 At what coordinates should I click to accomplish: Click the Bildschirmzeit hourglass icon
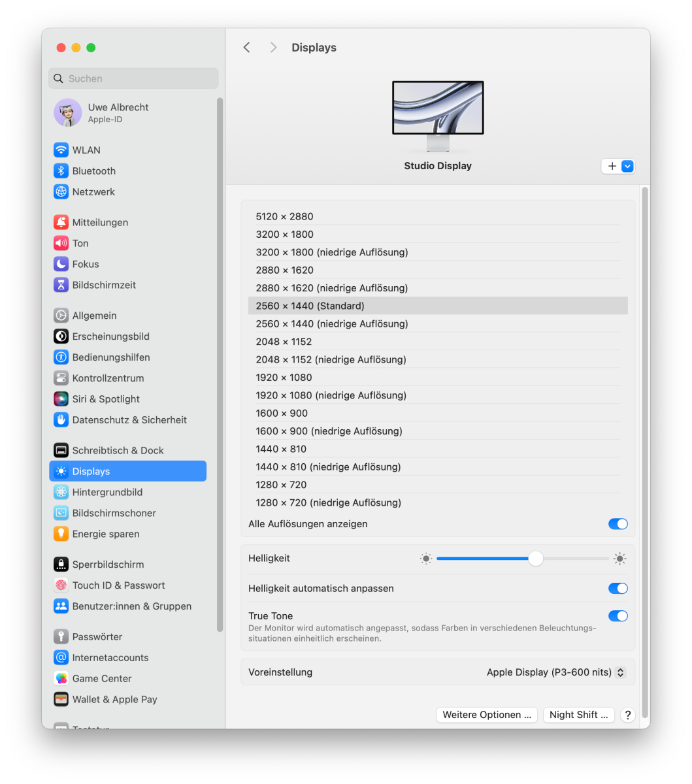pos(61,286)
